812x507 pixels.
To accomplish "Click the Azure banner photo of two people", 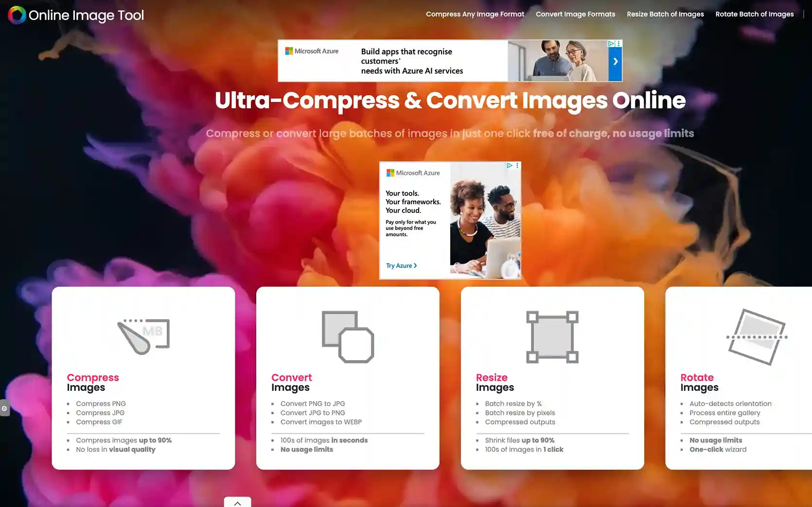I will (x=558, y=61).
